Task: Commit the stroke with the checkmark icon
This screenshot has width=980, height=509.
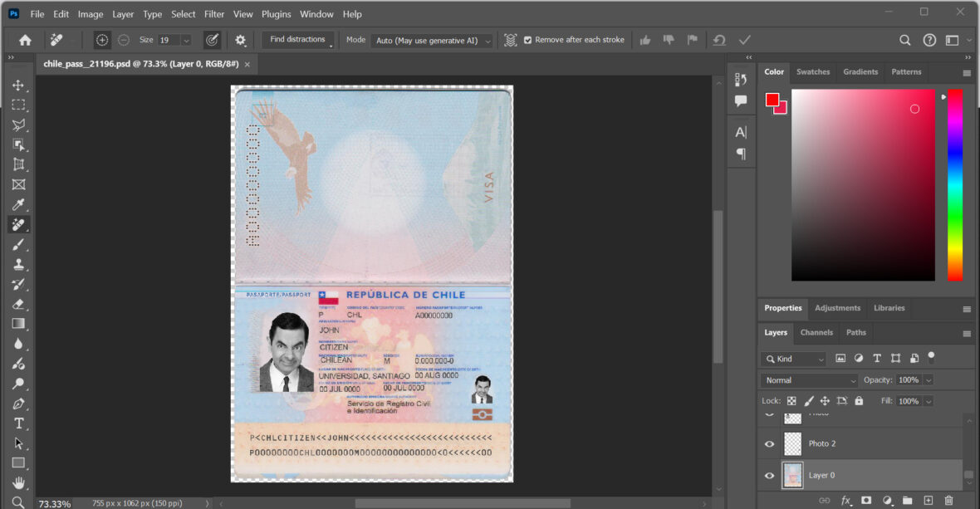Action: pos(744,40)
